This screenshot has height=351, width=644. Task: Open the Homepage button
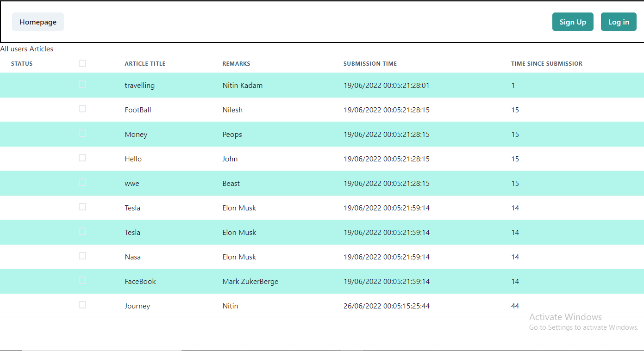coord(38,22)
